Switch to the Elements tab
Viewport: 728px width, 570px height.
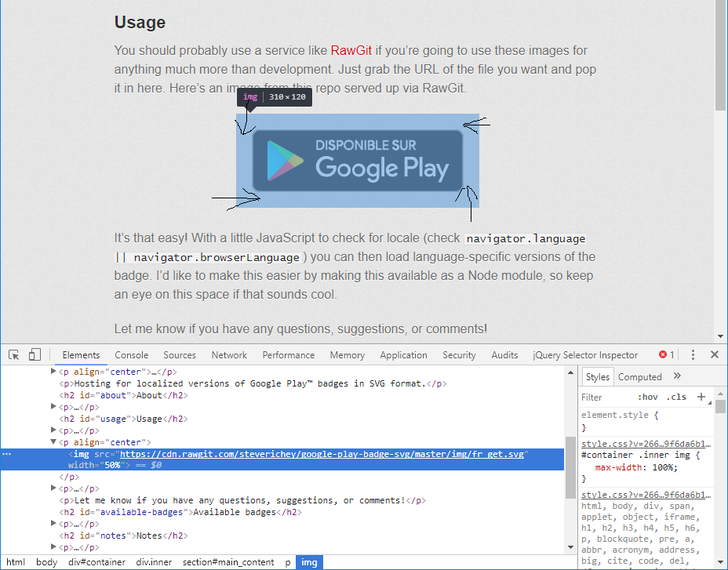(81, 355)
